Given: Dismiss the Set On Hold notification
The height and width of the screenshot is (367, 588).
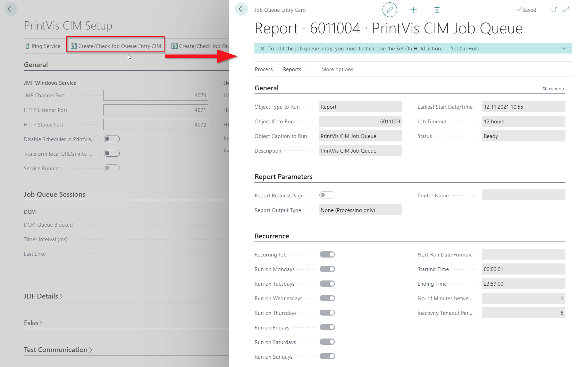Looking at the screenshot, I should [262, 49].
